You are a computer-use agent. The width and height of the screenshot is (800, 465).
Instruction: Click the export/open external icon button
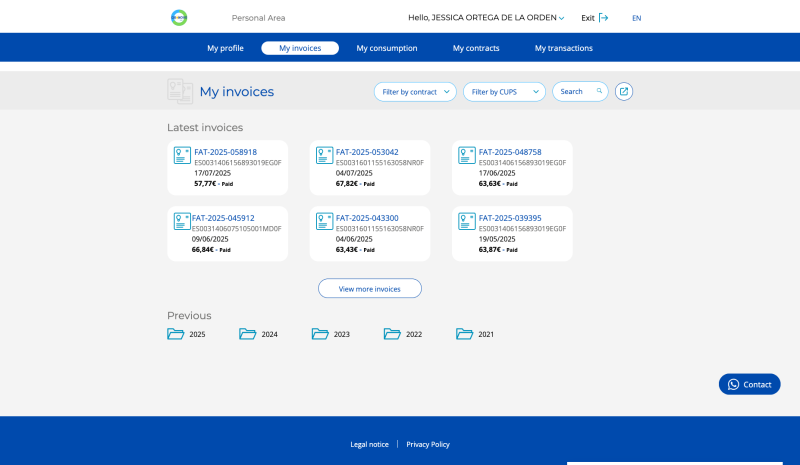623,91
